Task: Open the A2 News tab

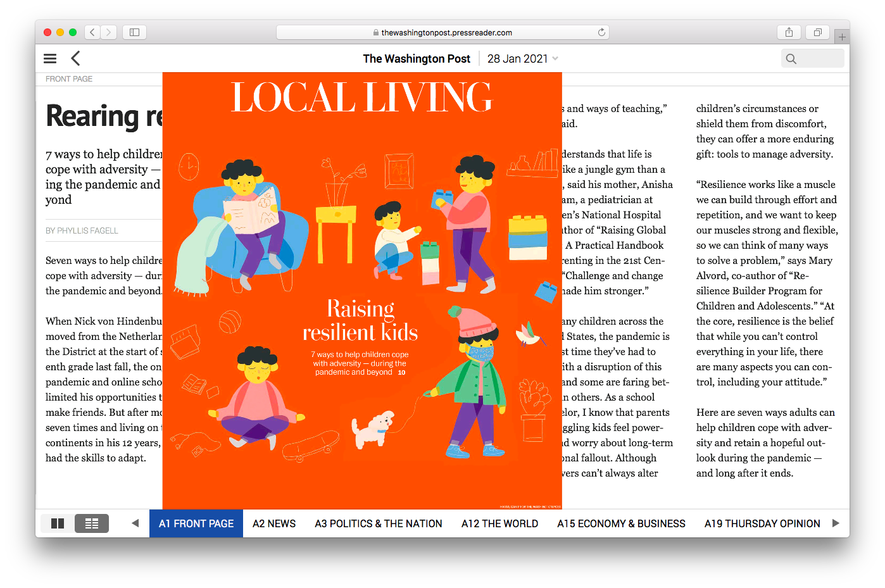Action: click(274, 523)
